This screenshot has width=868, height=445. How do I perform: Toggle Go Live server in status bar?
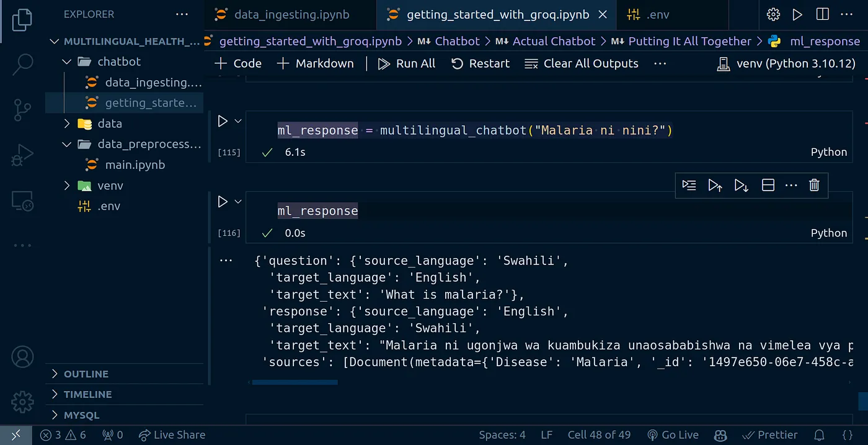point(673,435)
